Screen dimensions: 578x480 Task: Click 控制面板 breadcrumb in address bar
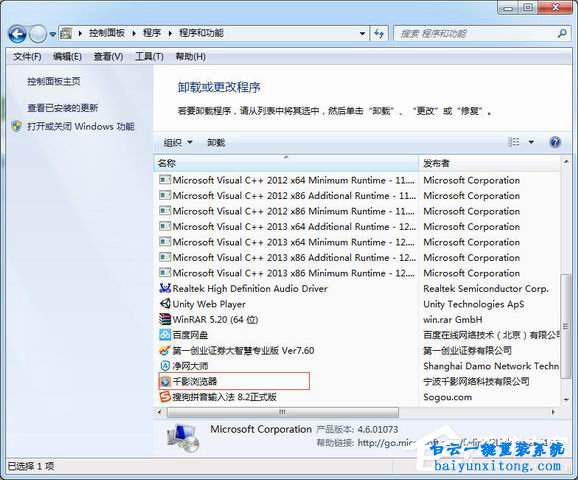pos(107,33)
